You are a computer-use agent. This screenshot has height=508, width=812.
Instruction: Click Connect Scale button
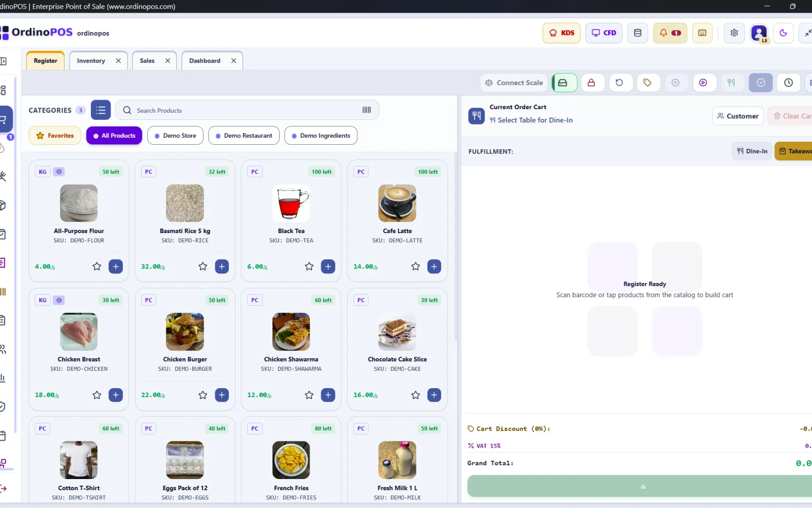point(514,83)
